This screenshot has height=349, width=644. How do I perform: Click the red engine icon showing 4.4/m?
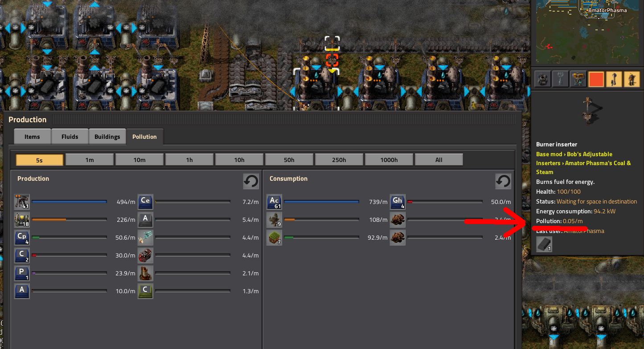(145, 255)
